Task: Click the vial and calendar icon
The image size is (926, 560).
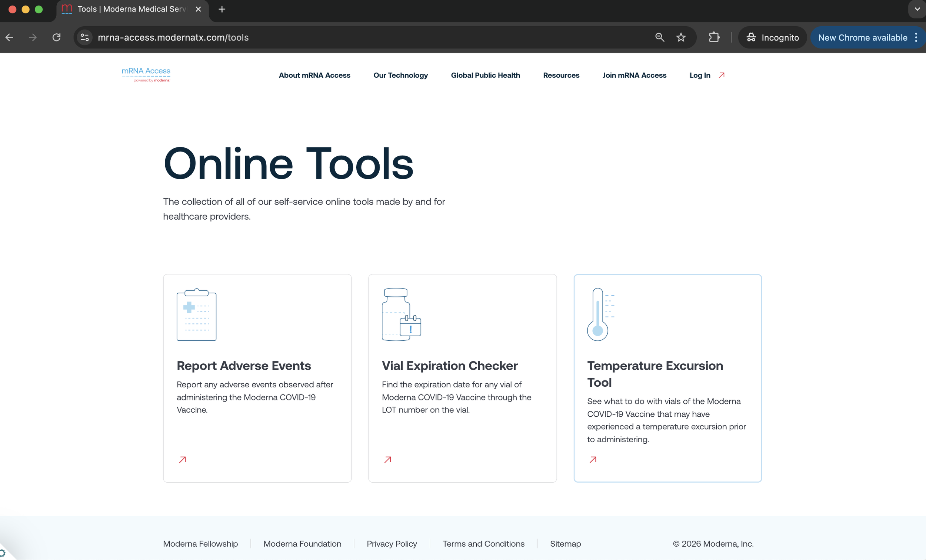Action: (402, 314)
